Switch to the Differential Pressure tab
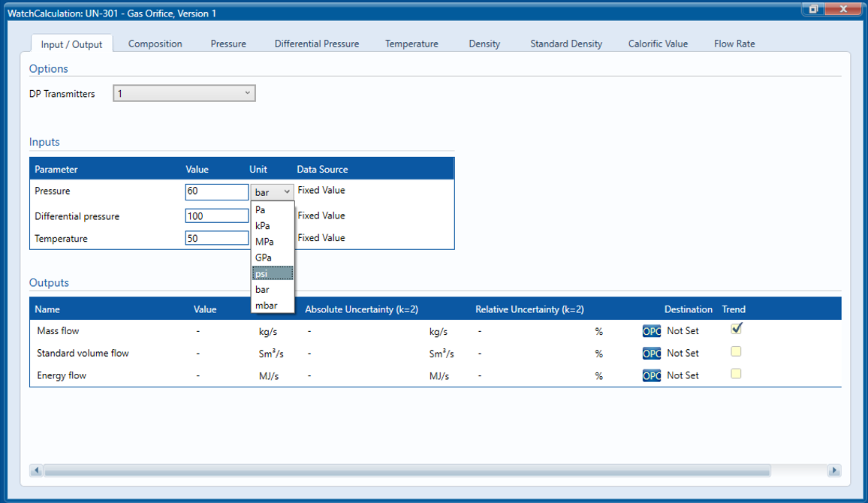Image resolution: width=868 pixels, height=503 pixels. coord(317,44)
